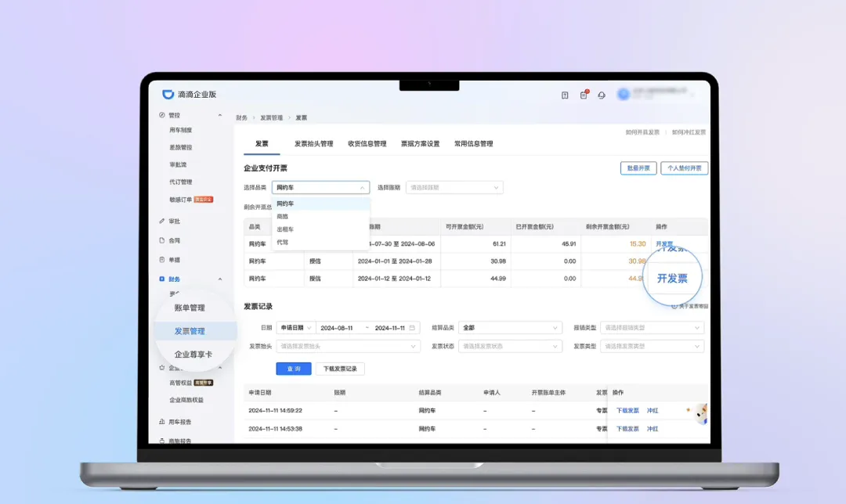Click 财务 in the breadcrumb
The height and width of the screenshot is (504, 846).
click(x=241, y=118)
